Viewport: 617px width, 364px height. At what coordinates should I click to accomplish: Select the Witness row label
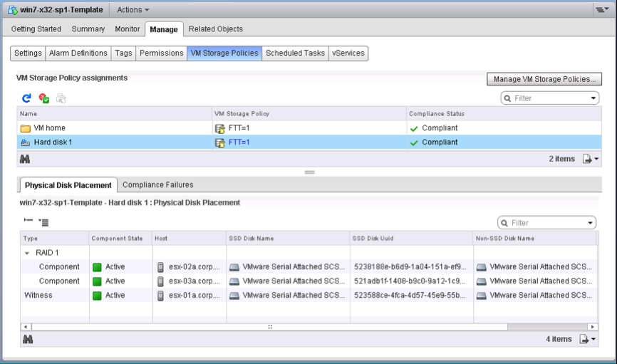click(38, 296)
